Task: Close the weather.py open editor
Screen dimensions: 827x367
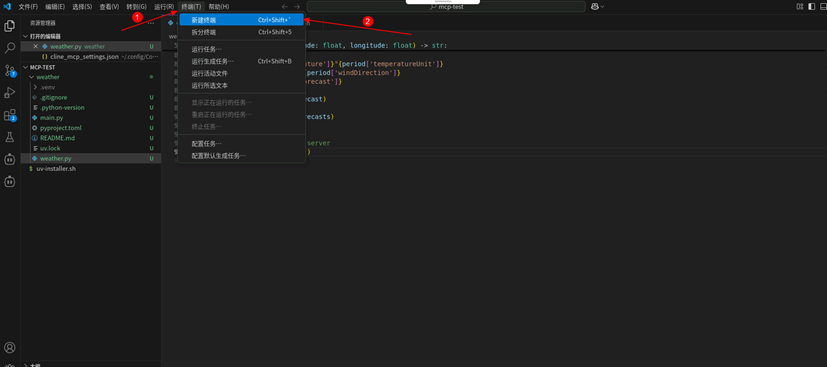Action: (35, 46)
